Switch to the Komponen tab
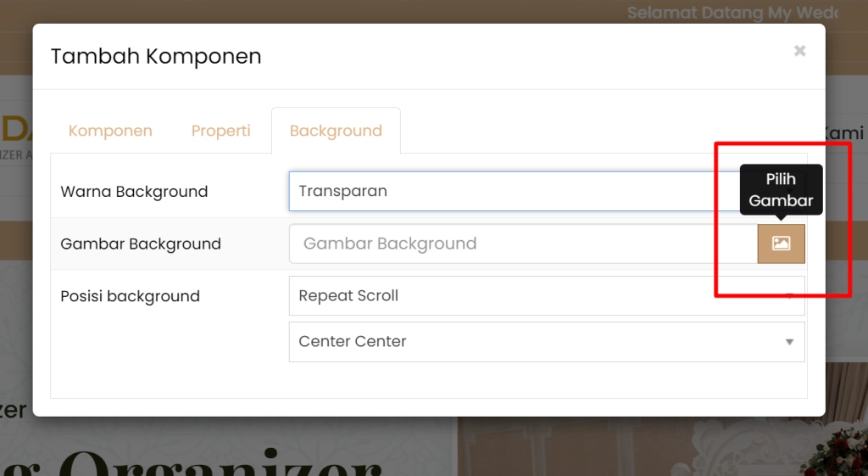 click(x=110, y=131)
